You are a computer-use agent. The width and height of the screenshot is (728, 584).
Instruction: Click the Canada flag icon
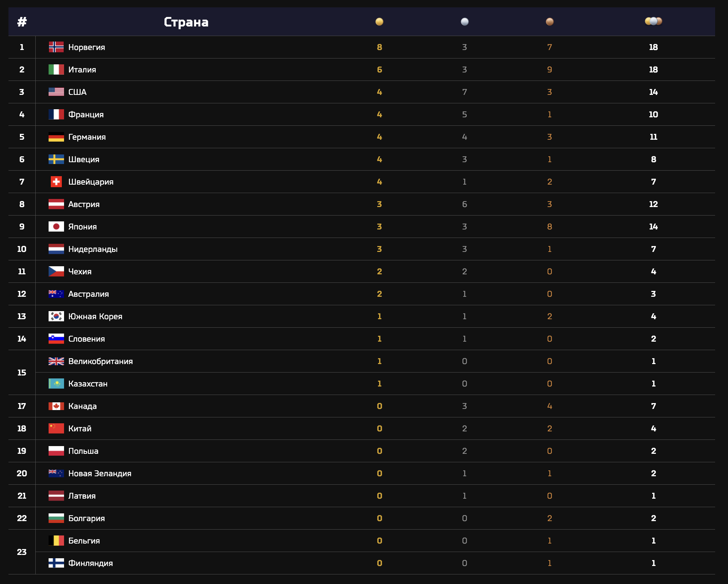[x=56, y=406]
